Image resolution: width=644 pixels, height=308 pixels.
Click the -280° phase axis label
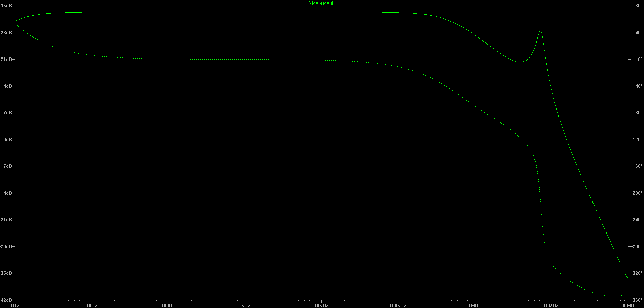pos(637,246)
